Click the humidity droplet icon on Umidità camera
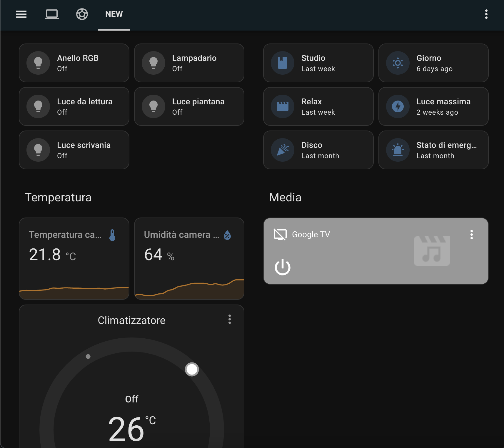 (x=227, y=235)
